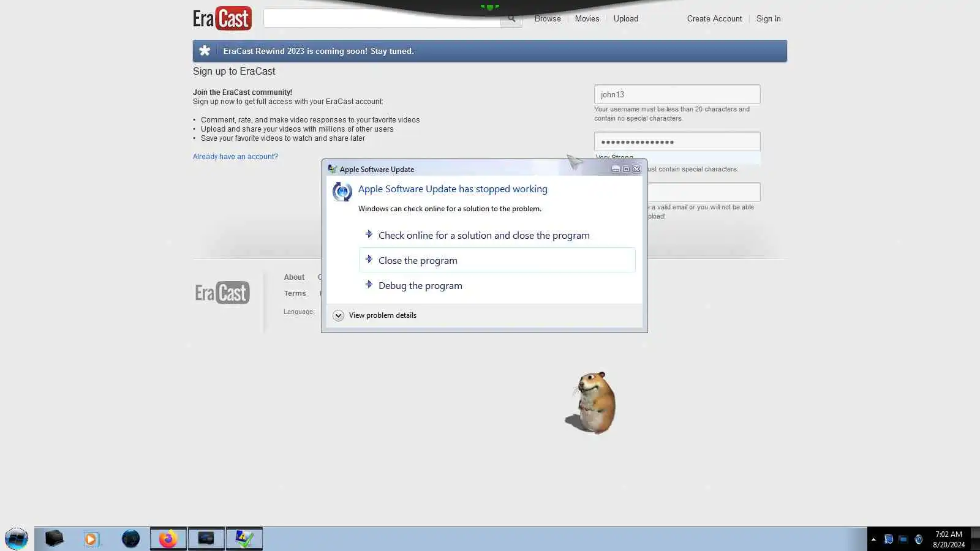
Task: Launch Windows Media Player from the taskbar
Action: (91, 539)
